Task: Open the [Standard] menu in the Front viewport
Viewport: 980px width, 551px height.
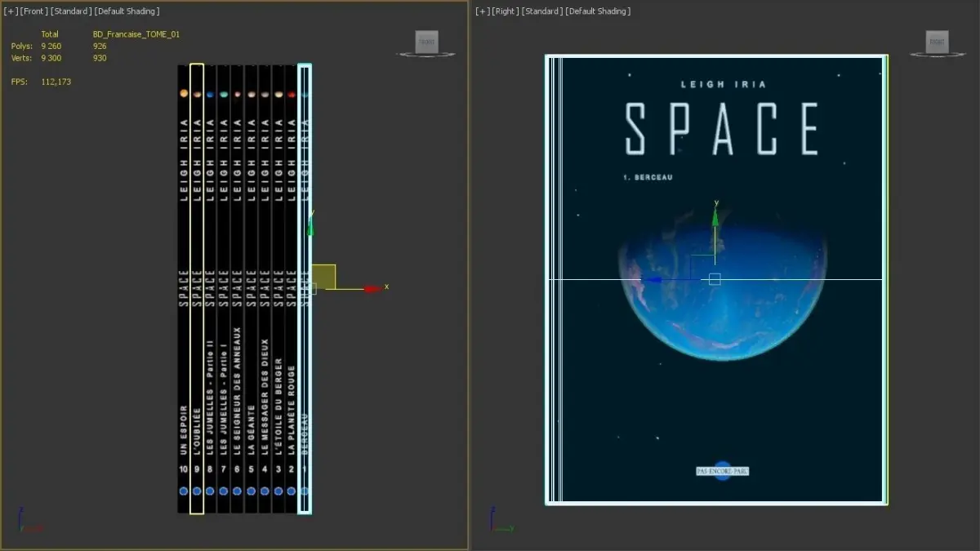Action: tap(70, 11)
